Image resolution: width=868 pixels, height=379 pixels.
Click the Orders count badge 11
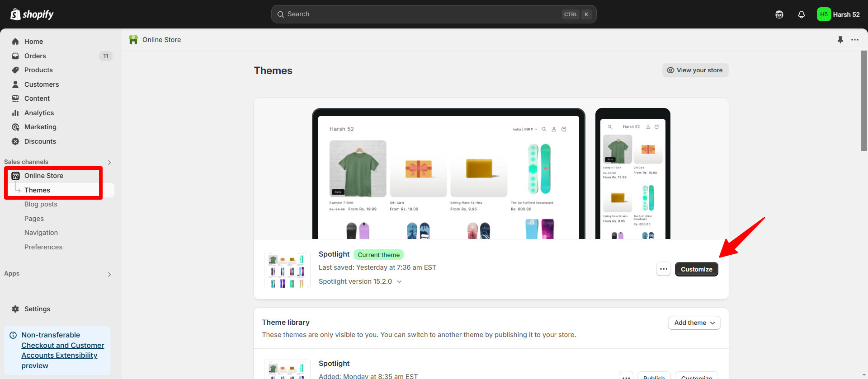[x=106, y=56]
